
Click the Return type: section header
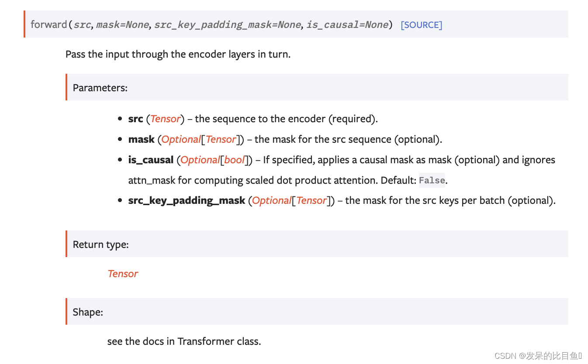[x=100, y=244]
